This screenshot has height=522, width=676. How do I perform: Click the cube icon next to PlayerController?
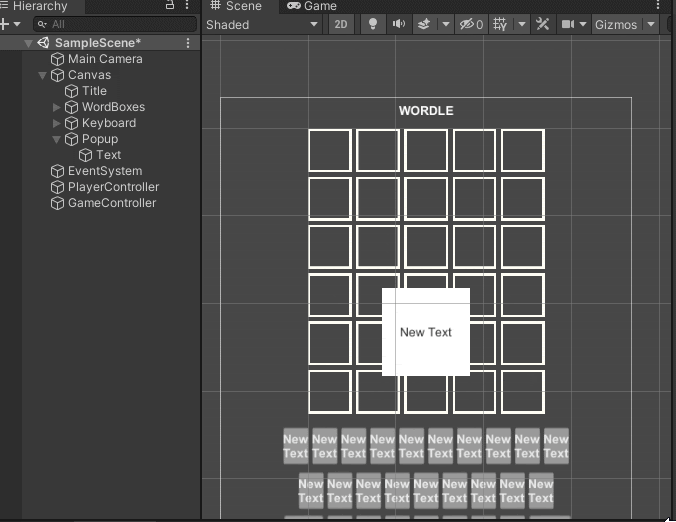click(x=57, y=187)
